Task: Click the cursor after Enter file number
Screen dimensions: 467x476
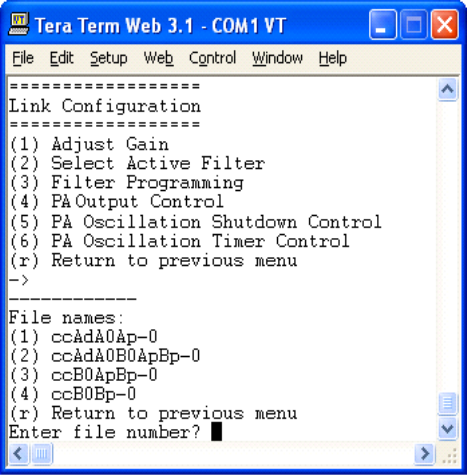Action: pos(217,432)
